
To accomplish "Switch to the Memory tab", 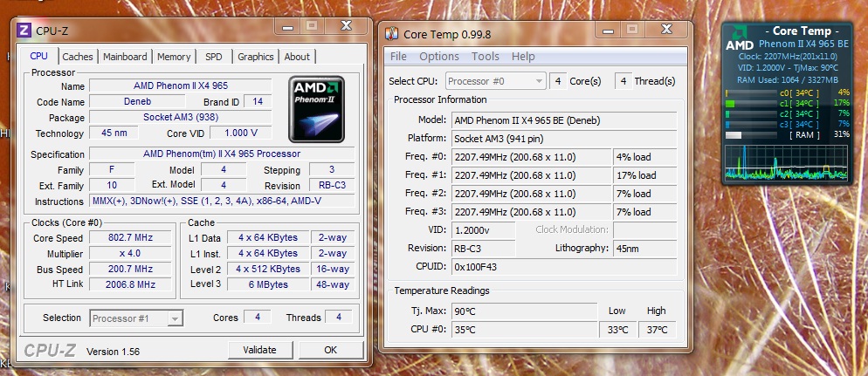I will (174, 57).
